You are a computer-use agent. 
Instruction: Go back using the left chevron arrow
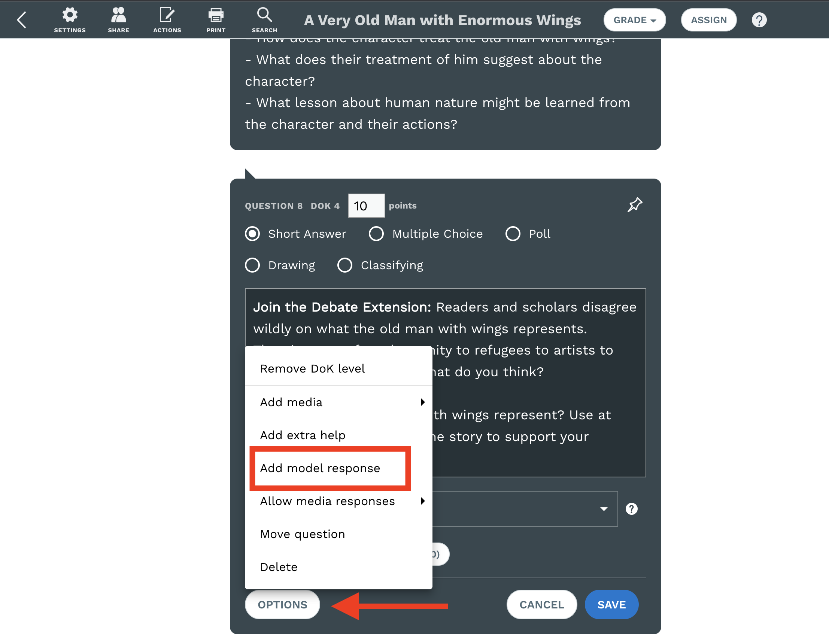(22, 20)
